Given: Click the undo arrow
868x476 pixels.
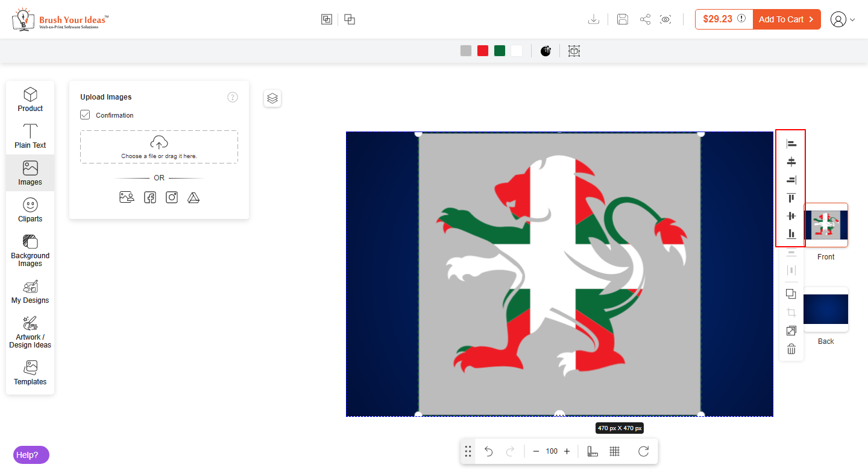Looking at the screenshot, I should point(489,451).
